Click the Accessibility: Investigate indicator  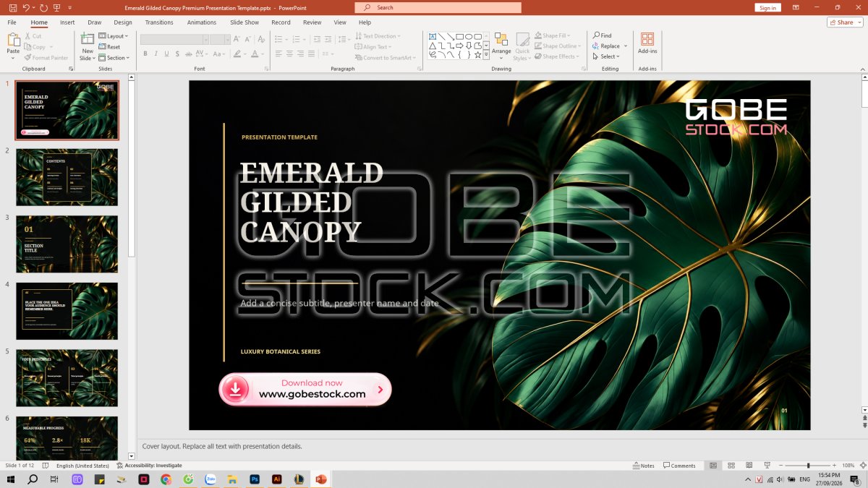point(149,466)
